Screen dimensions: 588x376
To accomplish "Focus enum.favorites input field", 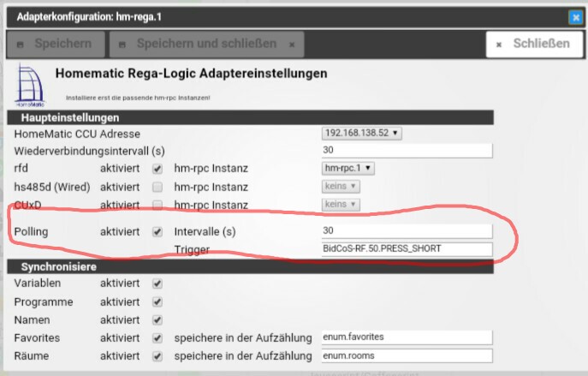I will pos(407,337).
